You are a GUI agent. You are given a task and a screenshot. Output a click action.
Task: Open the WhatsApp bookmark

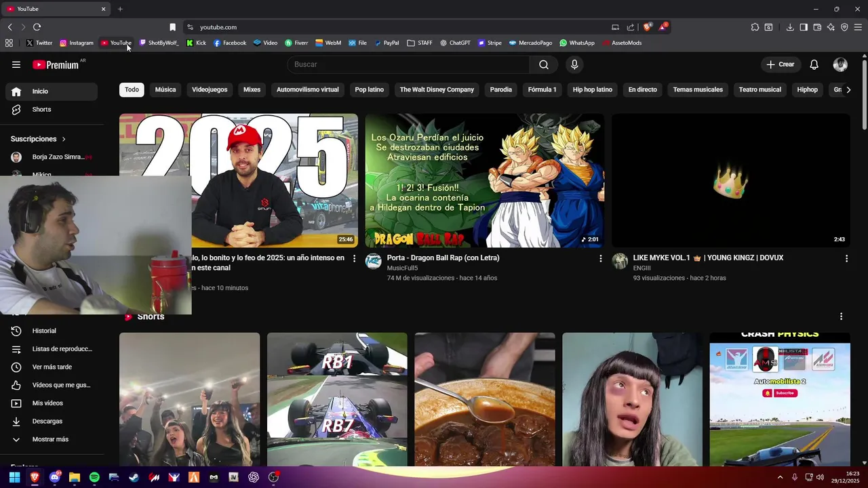tap(577, 43)
